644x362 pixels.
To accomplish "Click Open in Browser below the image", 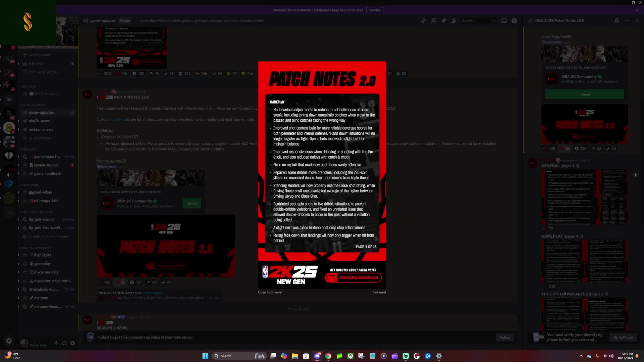I will (x=270, y=292).
